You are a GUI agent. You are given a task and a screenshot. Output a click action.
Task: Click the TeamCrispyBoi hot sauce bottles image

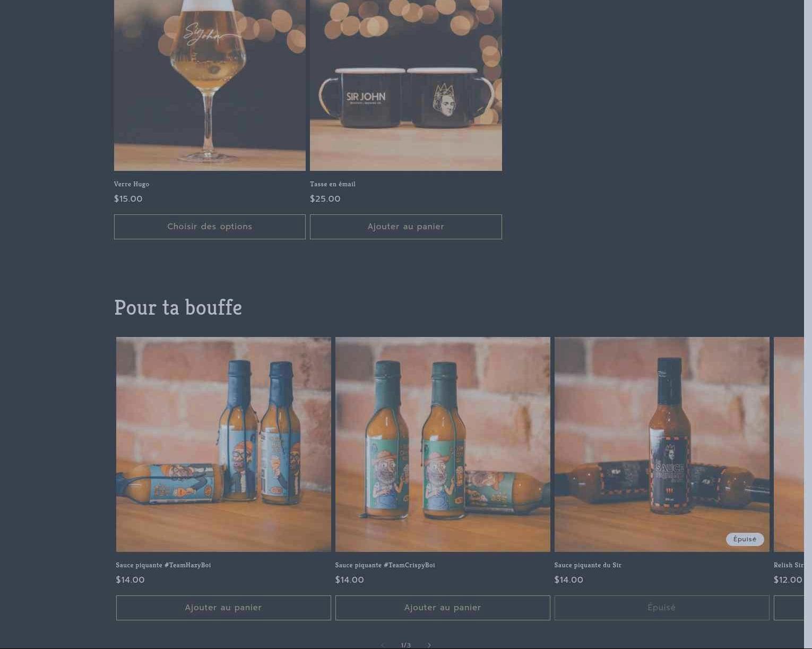(443, 444)
